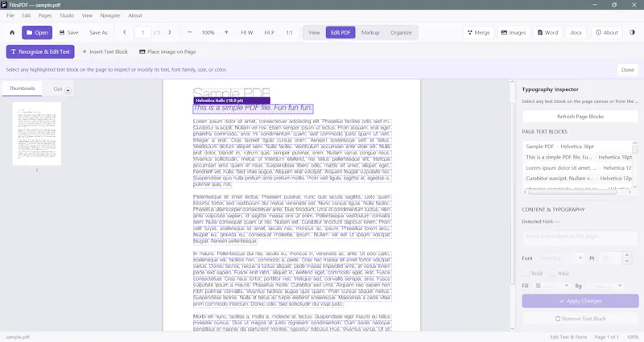Activate Recognize & Edit Text
The image size is (644, 342).
[40, 52]
